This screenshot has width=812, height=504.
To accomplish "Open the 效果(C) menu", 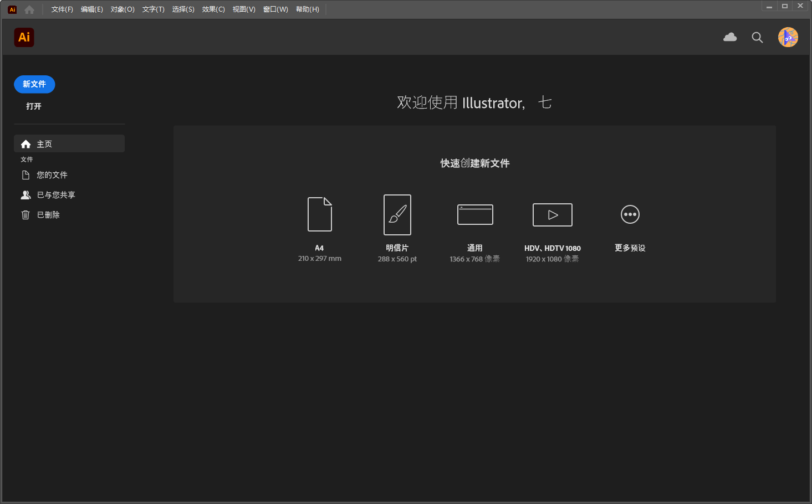I will (x=213, y=9).
